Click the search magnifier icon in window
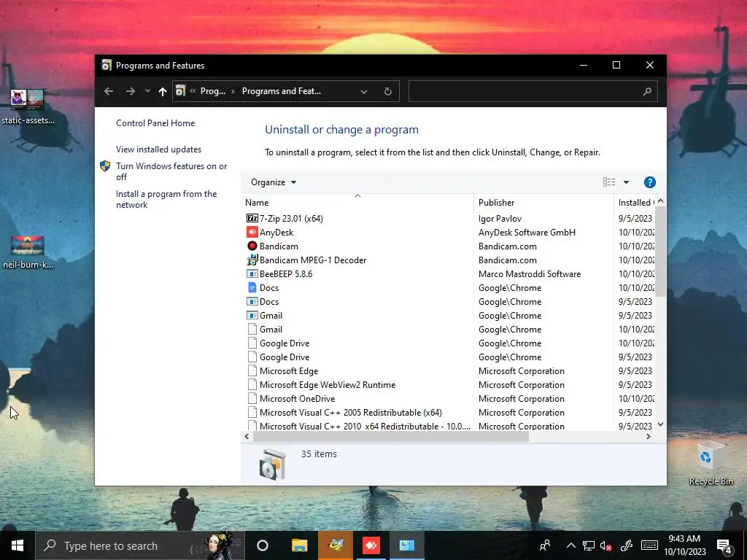 [x=647, y=91]
